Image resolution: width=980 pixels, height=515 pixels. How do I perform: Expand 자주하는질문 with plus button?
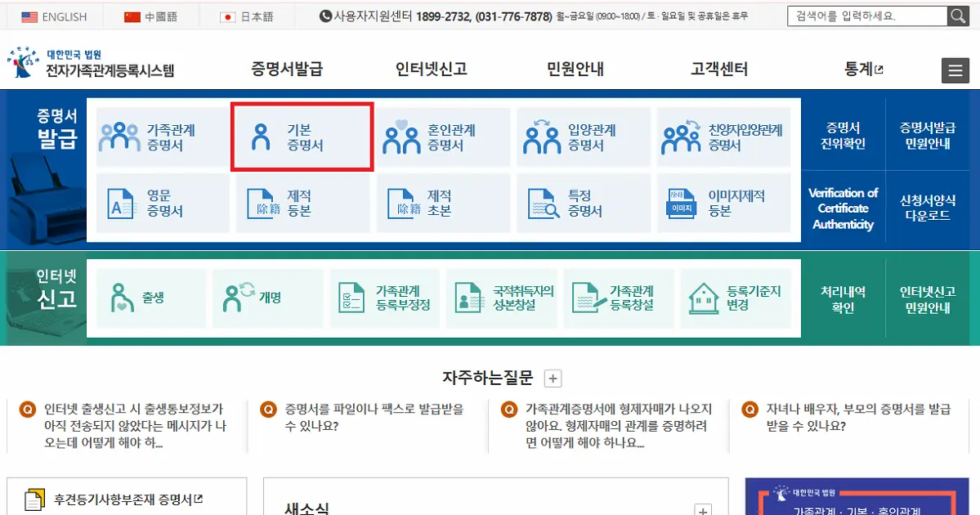tap(553, 378)
